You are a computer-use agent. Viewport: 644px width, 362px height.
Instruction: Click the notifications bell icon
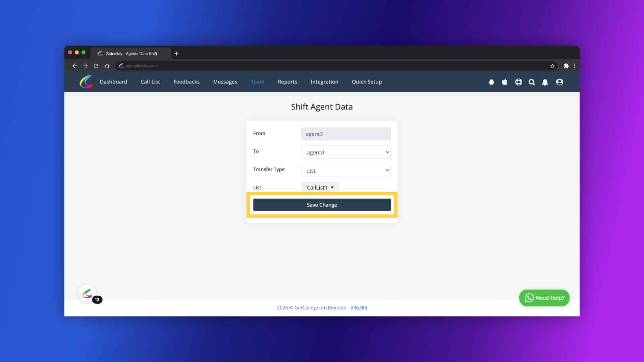[x=545, y=82]
